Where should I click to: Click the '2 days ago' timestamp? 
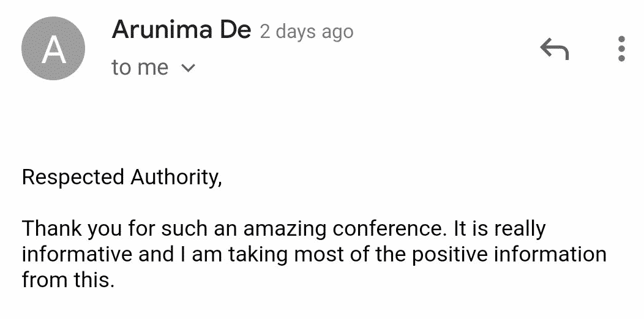[x=307, y=32]
